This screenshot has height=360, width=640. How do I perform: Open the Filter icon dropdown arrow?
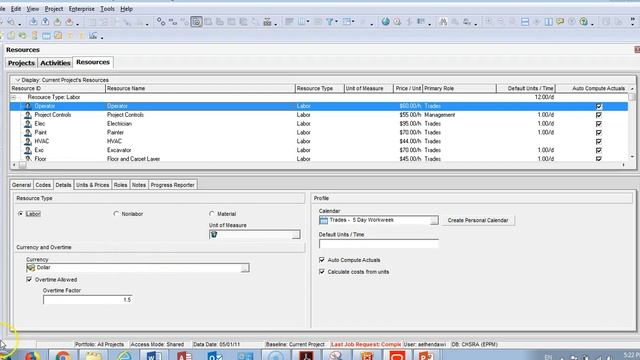coord(336,22)
